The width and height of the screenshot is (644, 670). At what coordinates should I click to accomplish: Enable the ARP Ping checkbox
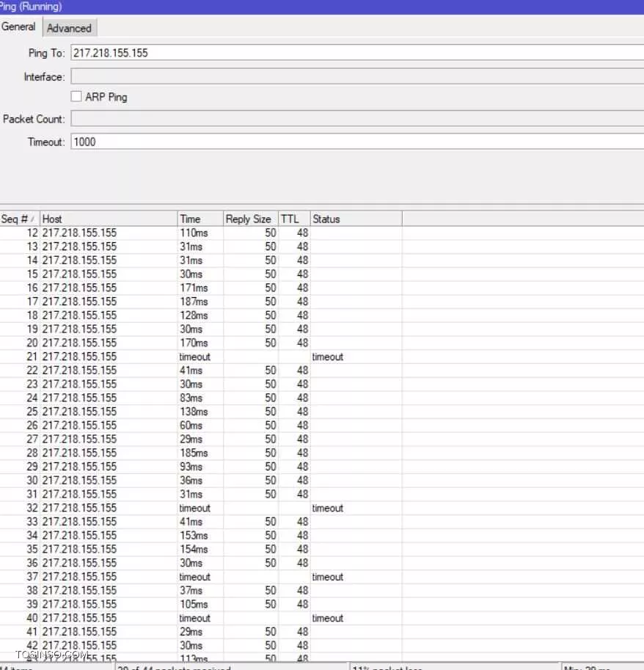(x=76, y=97)
